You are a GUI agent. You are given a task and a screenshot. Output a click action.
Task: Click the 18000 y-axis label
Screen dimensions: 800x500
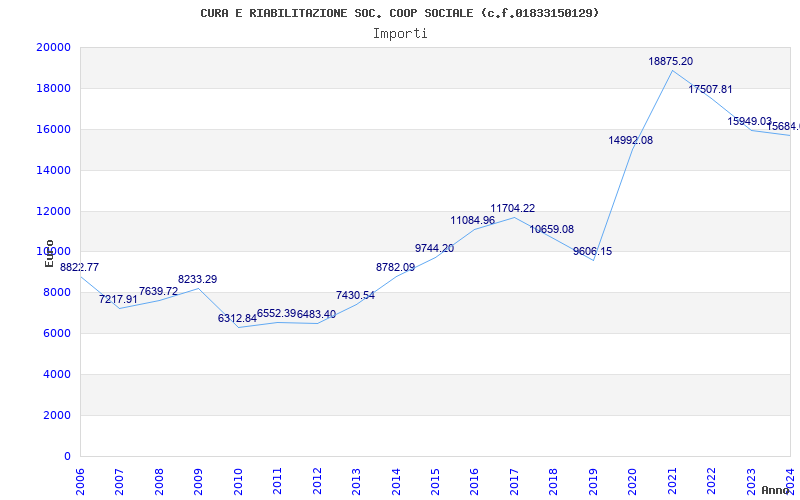[x=53, y=88]
